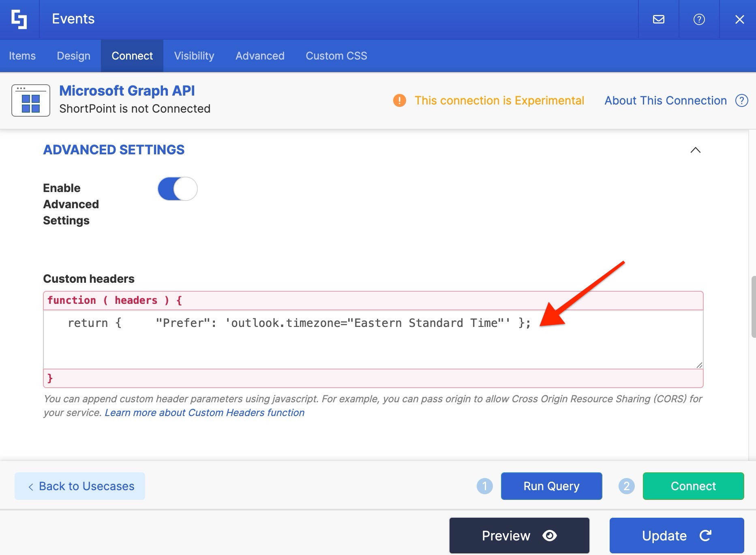Click the Microsoft Graph API grid icon

click(31, 100)
